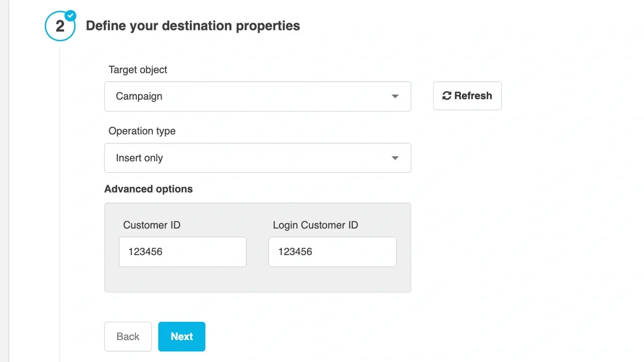Image resolution: width=644 pixels, height=362 pixels.
Task: Click the chevron on the Insert only dropdown
Action: [395, 158]
